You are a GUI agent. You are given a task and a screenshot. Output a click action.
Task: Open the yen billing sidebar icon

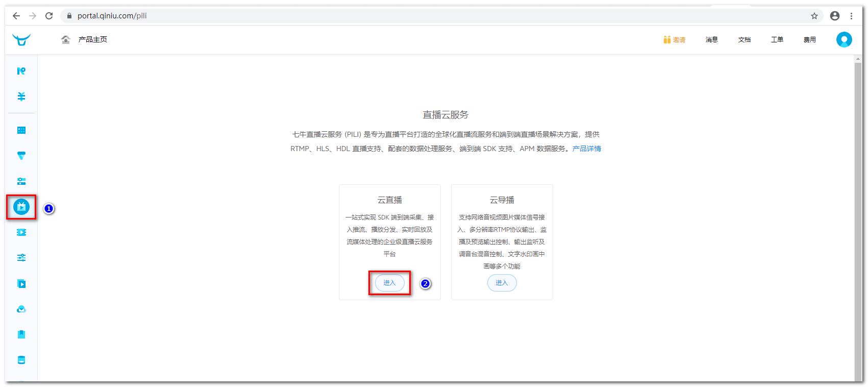coord(21,96)
